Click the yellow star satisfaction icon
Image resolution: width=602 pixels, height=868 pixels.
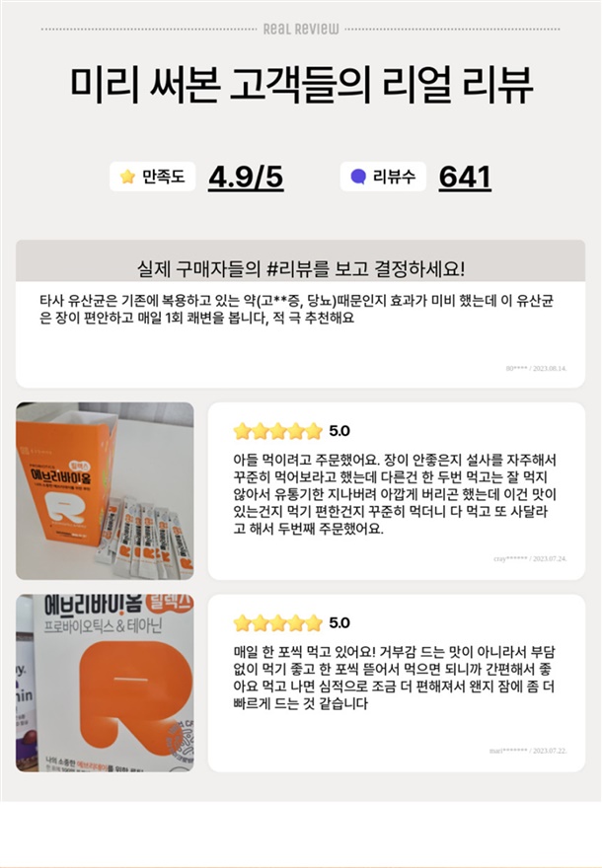point(128,177)
